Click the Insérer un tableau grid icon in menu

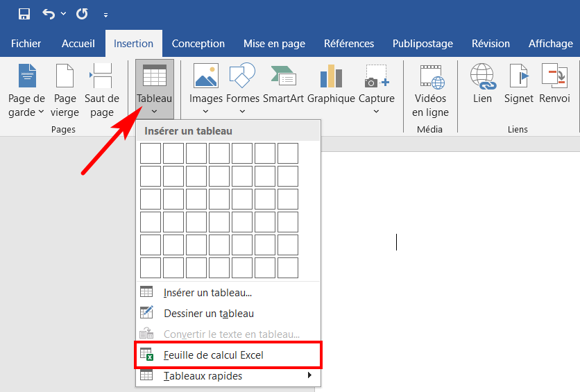click(x=146, y=292)
